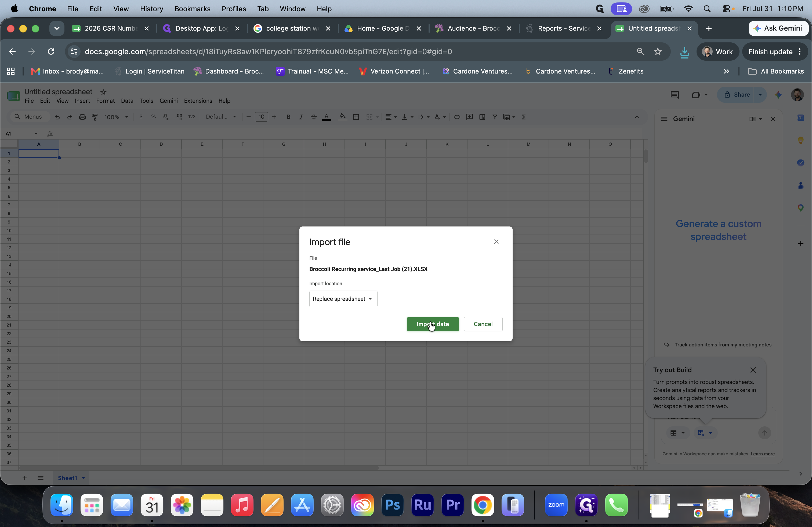Click decrease decimal places icon
Image resolution: width=812 pixels, height=527 pixels.
click(x=166, y=117)
